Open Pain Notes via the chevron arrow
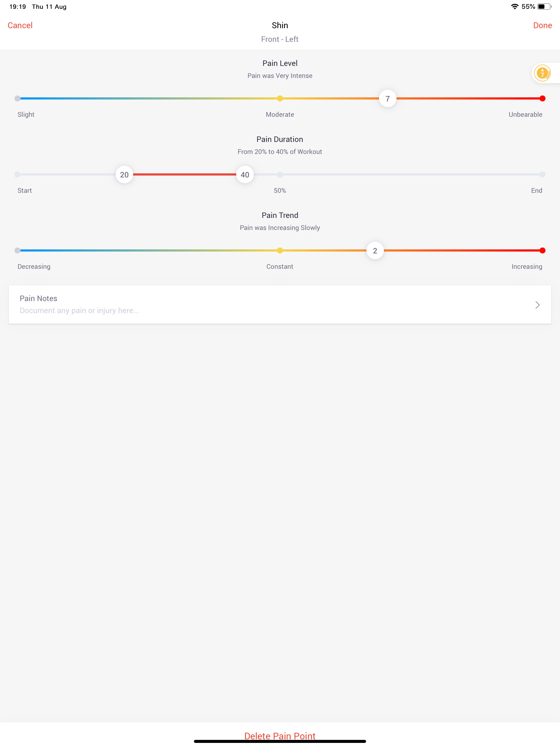The image size is (560, 747). pyautogui.click(x=537, y=305)
